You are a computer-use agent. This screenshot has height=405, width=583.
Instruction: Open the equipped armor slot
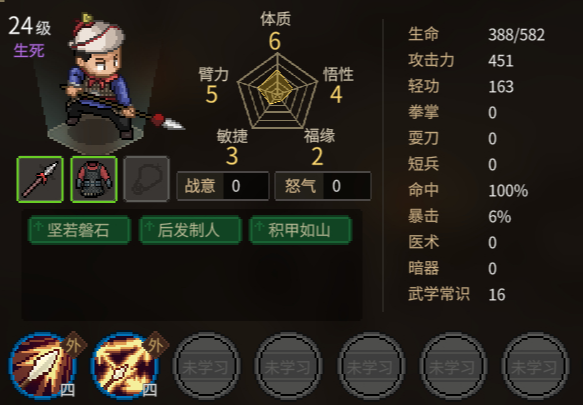click(x=94, y=180)
